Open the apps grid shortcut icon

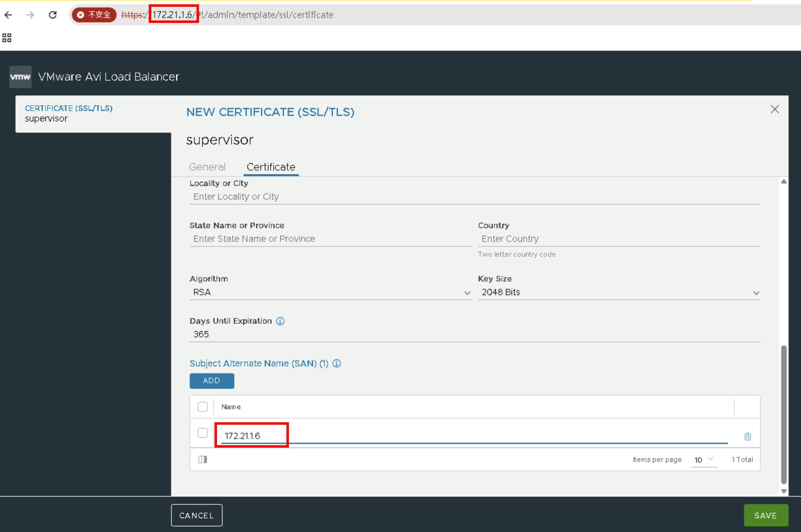pyautogui.click(x=7, y=38)
